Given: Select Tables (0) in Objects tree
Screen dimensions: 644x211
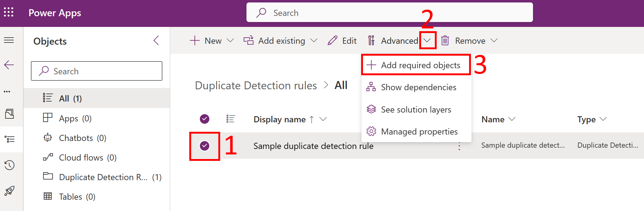Looking at the screenshot, I should [97, 197].
